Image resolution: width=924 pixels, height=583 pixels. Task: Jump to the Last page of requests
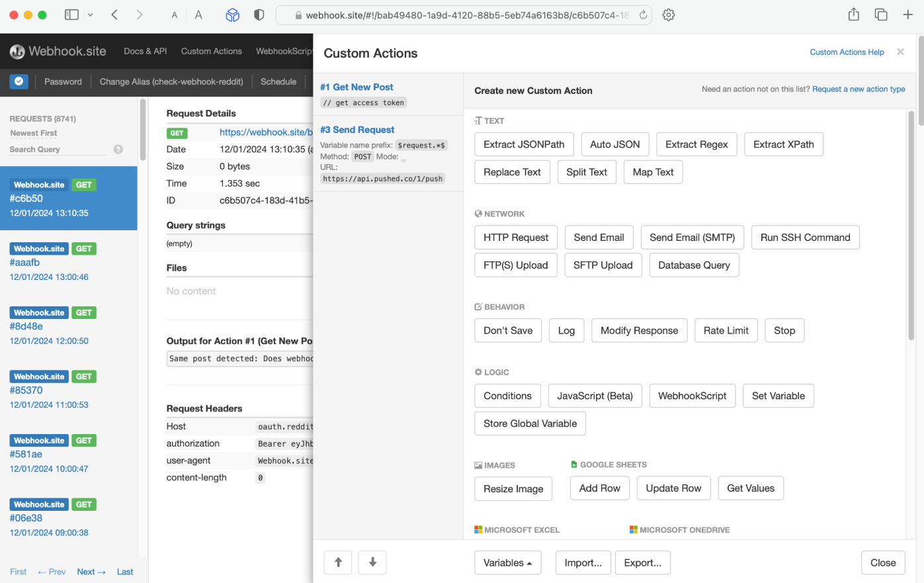[125, 572]
